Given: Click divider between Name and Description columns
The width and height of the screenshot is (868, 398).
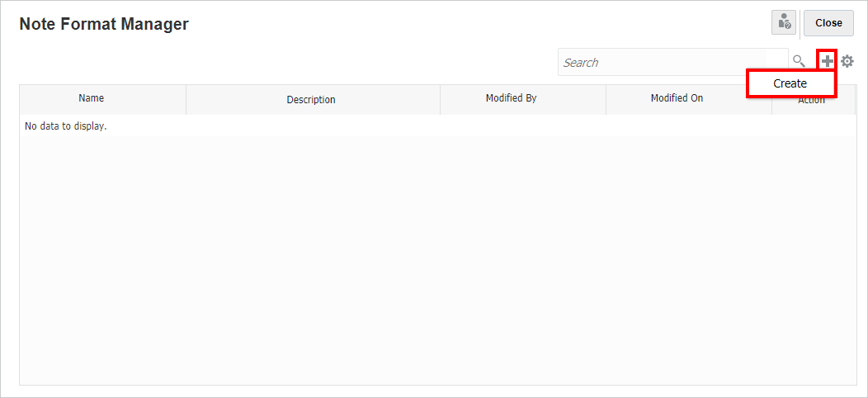Looking at the screenshot, I should point(186,99).
